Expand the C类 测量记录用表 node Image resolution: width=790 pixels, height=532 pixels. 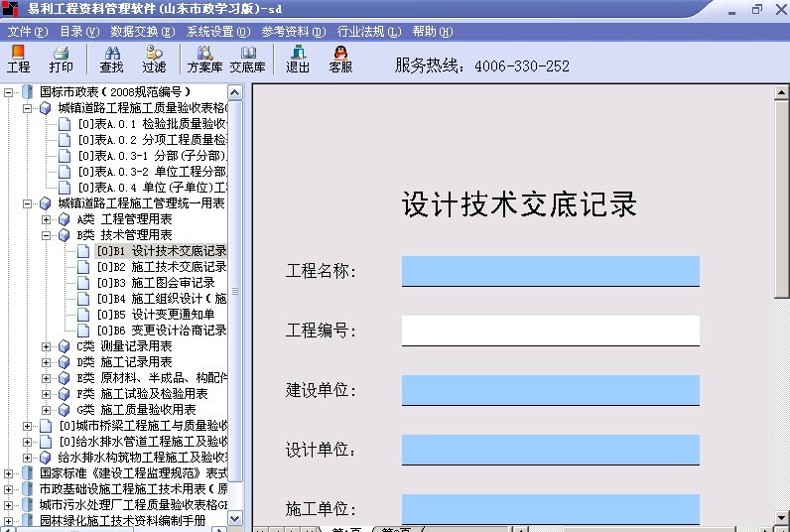coord(47,346)
